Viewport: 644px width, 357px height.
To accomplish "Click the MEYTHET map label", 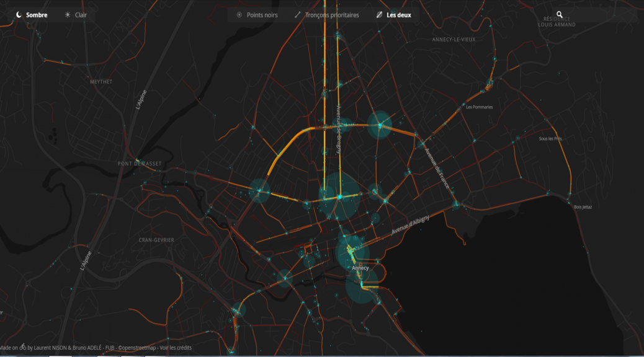I will (101, 82).
